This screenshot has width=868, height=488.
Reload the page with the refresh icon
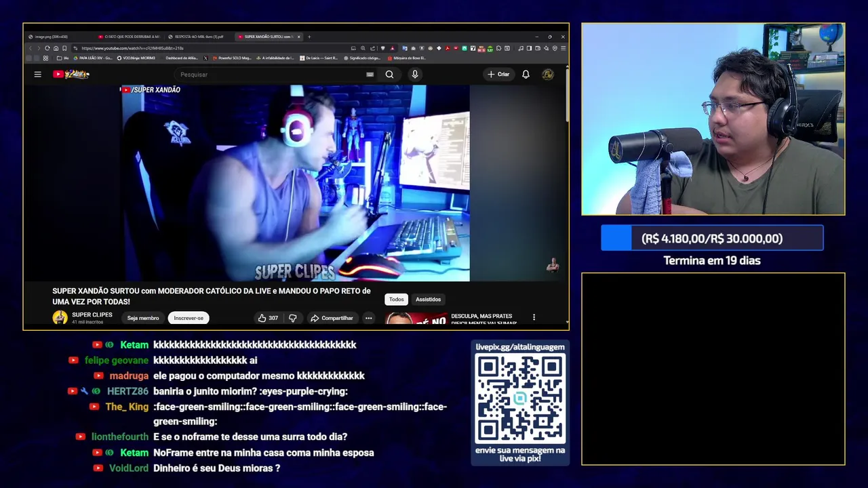coord(47,48)
